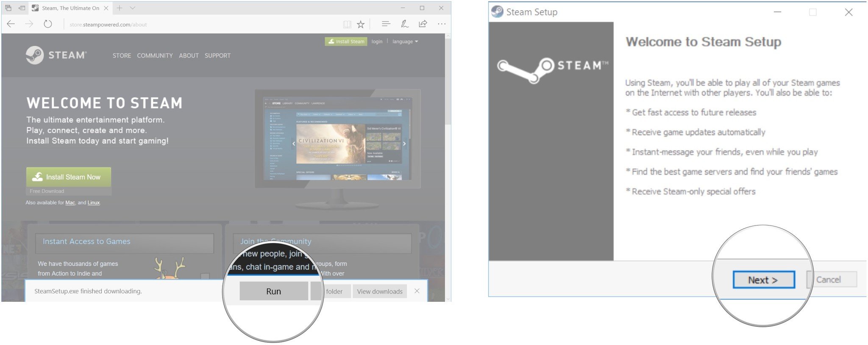Open reading view icon in address bar

[347, 25]
